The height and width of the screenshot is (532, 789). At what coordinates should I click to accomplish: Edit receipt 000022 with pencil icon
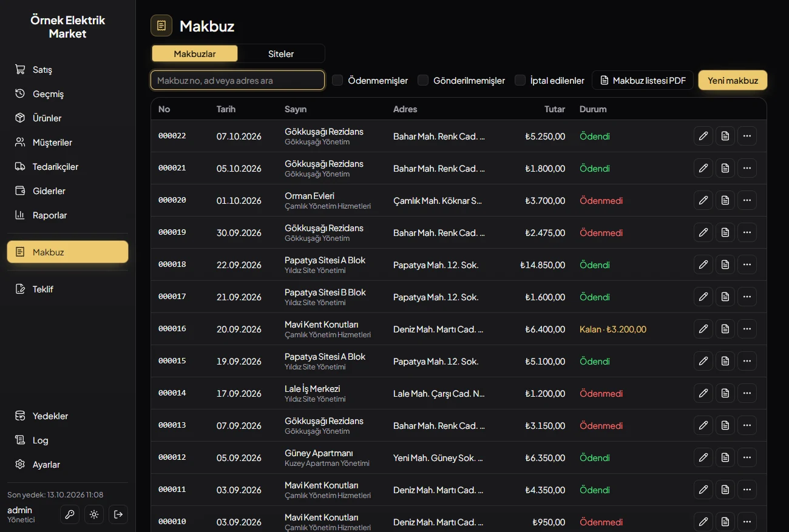click(x=703, y=136)
